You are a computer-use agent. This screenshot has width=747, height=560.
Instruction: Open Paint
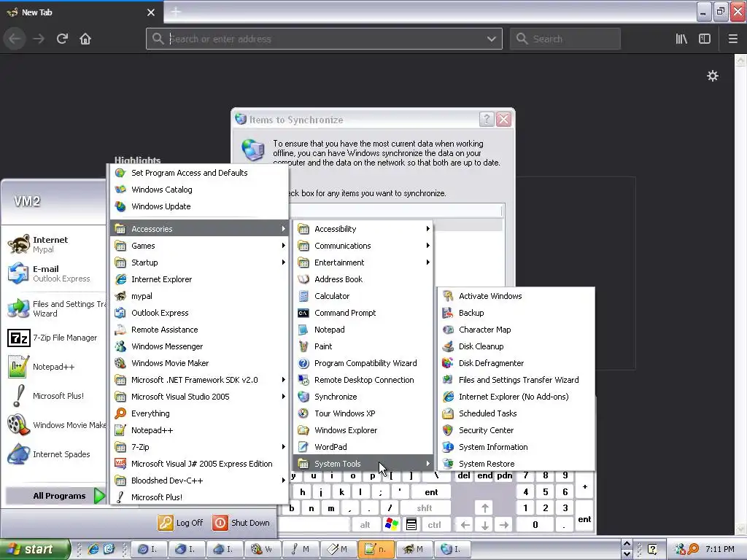pyautogui.click(x=363, y=346)
